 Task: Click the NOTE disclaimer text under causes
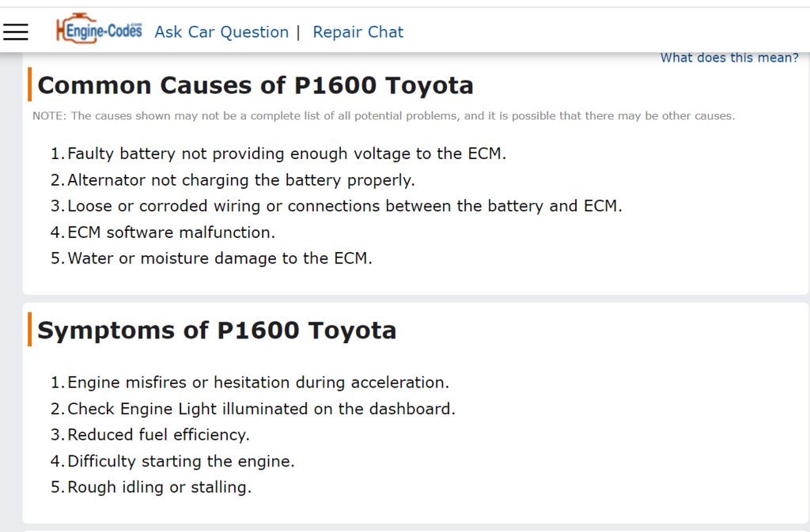pos(384,115)
